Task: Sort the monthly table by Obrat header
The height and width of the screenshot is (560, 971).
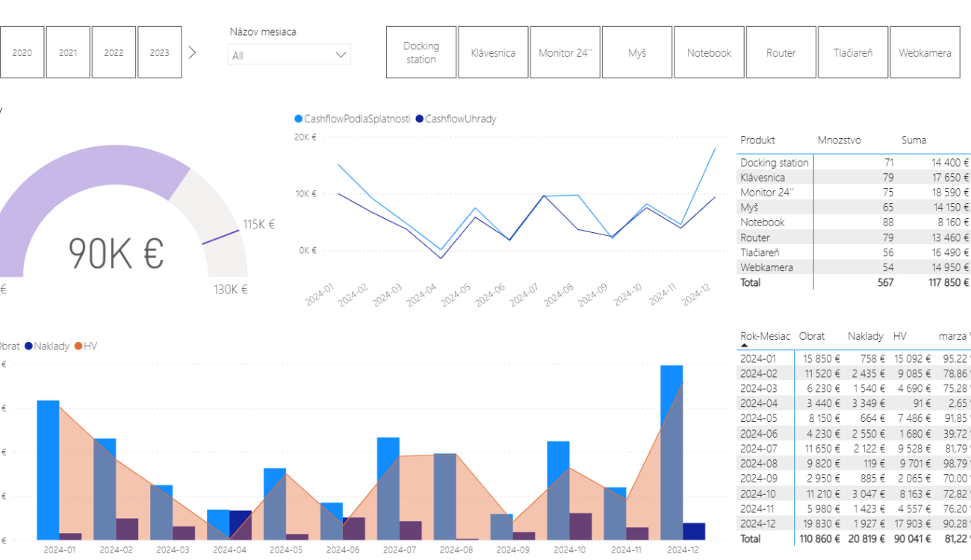Action: click(x=812, y=336)
